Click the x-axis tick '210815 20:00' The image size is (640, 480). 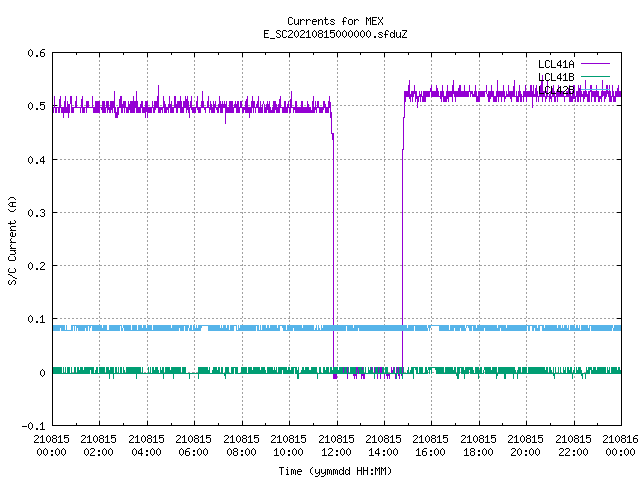pyautogui.click(x=525, y=446)
